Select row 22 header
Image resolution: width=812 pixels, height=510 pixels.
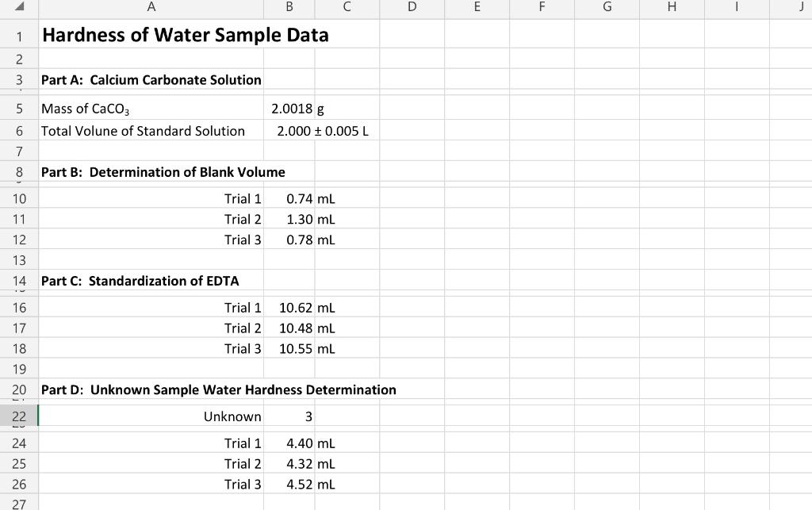17,416
